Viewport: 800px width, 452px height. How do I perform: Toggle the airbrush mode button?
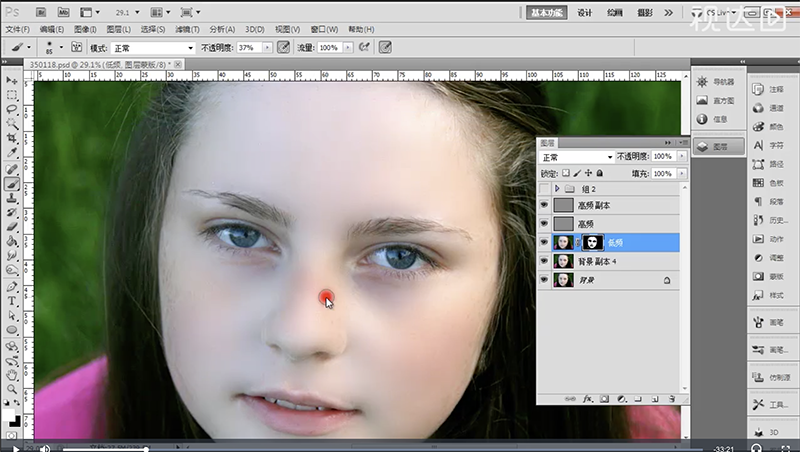pos(364,47)
